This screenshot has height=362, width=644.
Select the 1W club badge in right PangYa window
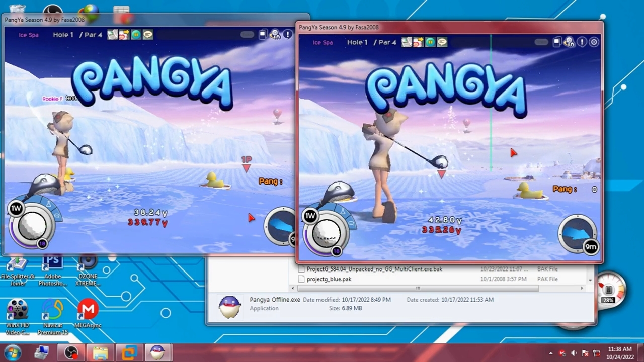[310, 216]
